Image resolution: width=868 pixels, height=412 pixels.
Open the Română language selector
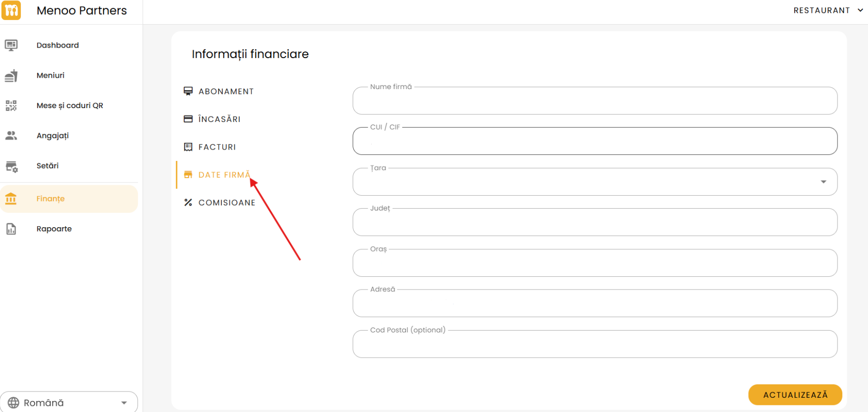69,402
